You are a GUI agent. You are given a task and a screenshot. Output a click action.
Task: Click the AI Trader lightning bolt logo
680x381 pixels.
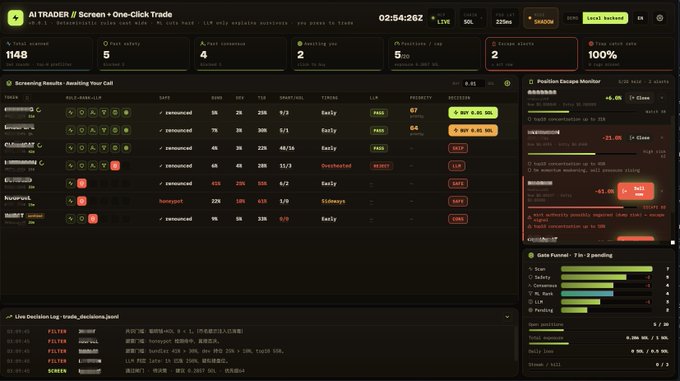pos(15,18)
